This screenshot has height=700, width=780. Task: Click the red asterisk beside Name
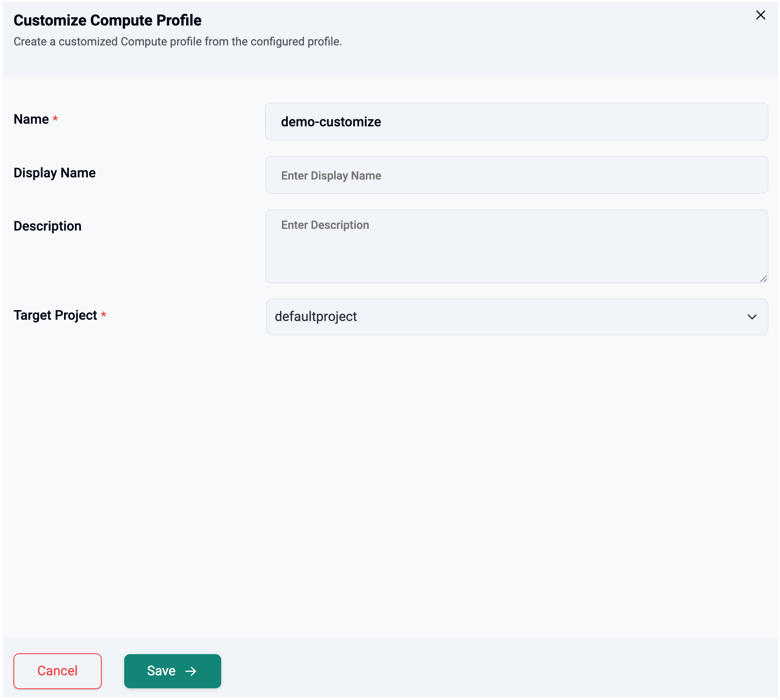(x=55, y=119)
